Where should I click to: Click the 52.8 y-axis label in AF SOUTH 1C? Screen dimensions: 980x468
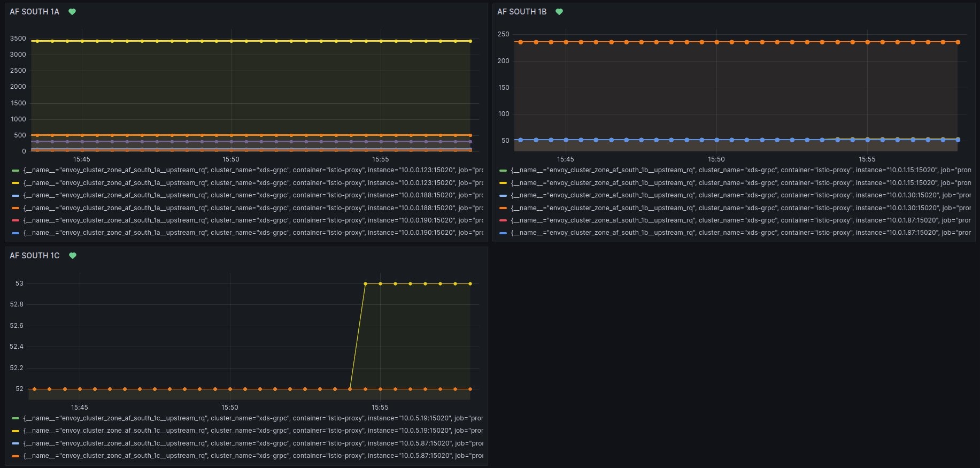(17, 304)
